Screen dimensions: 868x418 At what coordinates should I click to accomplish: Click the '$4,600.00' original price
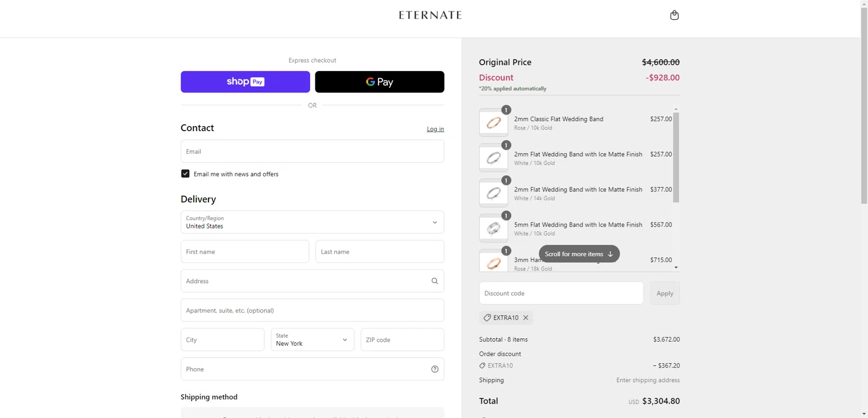tap(661, 62)
